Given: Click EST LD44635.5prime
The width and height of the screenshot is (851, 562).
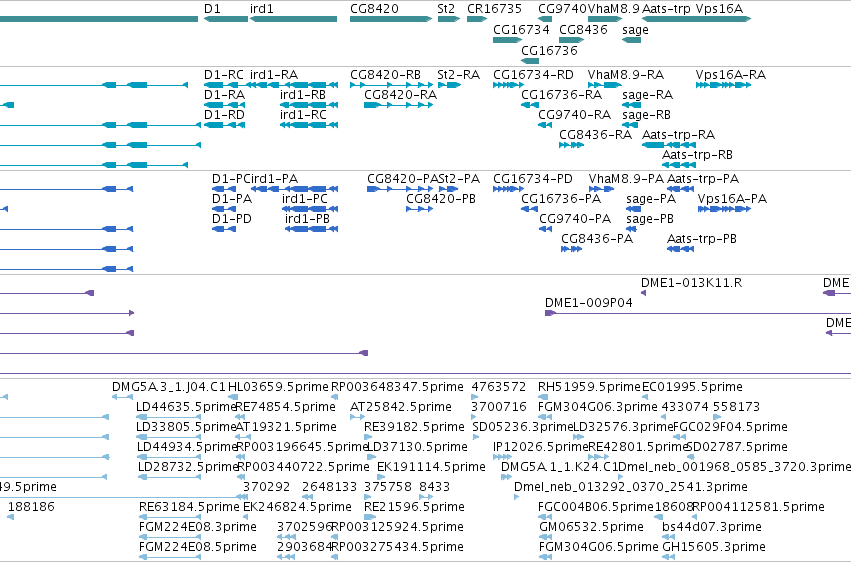Looking at the screenshot, I should (x=168, y=418).
